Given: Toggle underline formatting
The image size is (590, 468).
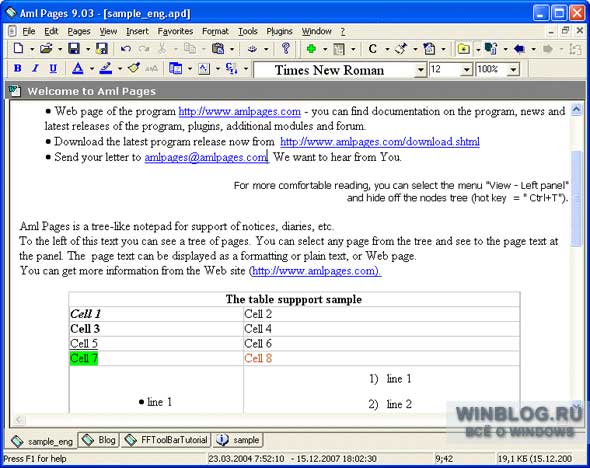Looking at the screenshot, I should click(x=53, y=68).
